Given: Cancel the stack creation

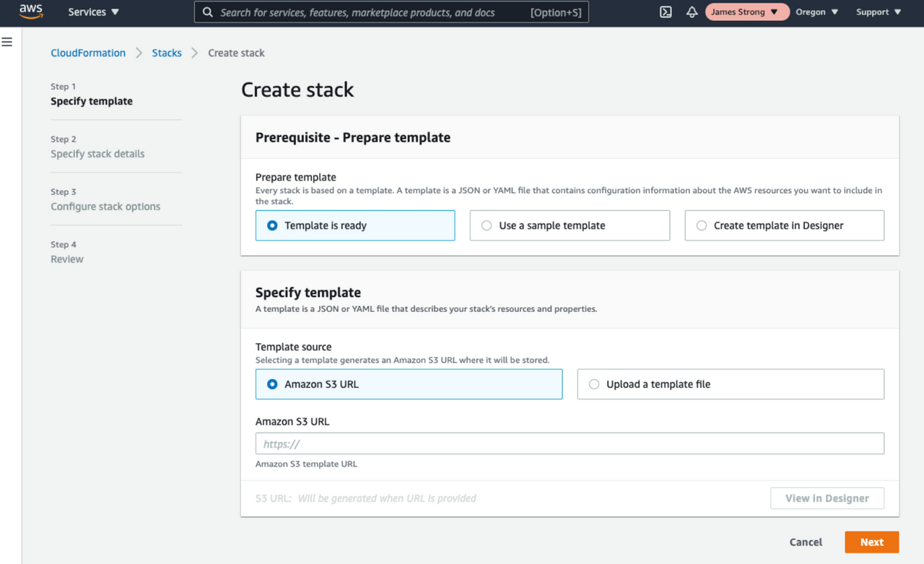Looking at the screenshot, I should pyautogui.click(x=805, y=542).
